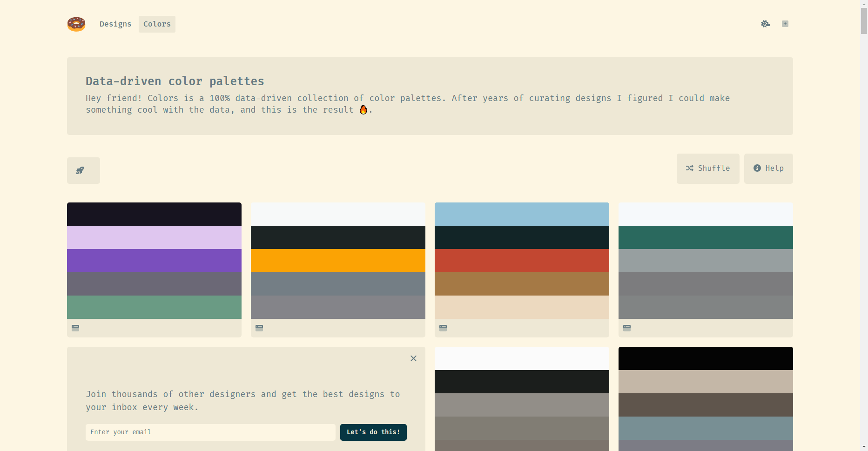This screenshot has height=451, width=868.
Task: Pick the purple swatch in first palette
Action: [154, 261]
